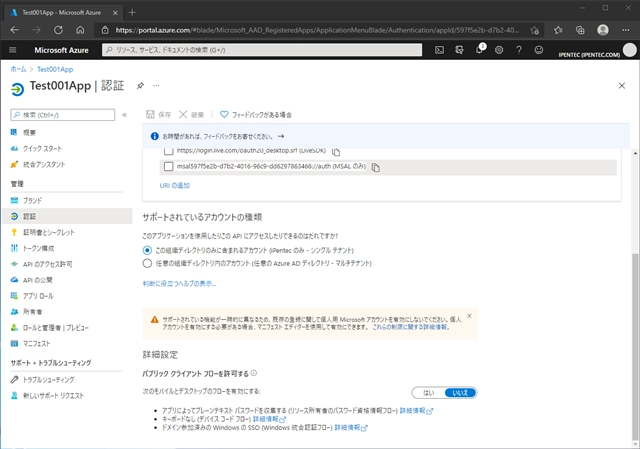The width and height of the screenshot is (640, 449).
Task: Copy the msal redirect URI
Action: point(376,167)
